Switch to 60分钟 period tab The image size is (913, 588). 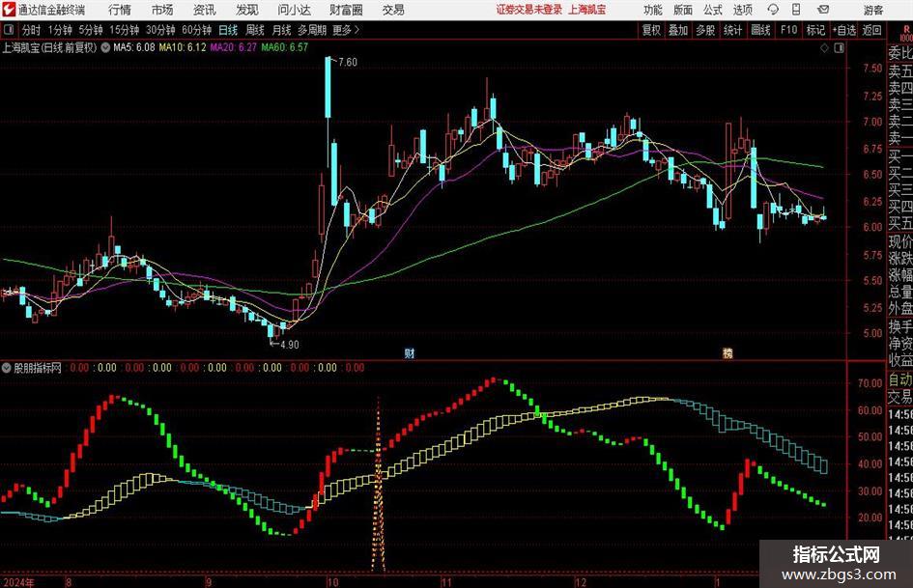point(197,30)
